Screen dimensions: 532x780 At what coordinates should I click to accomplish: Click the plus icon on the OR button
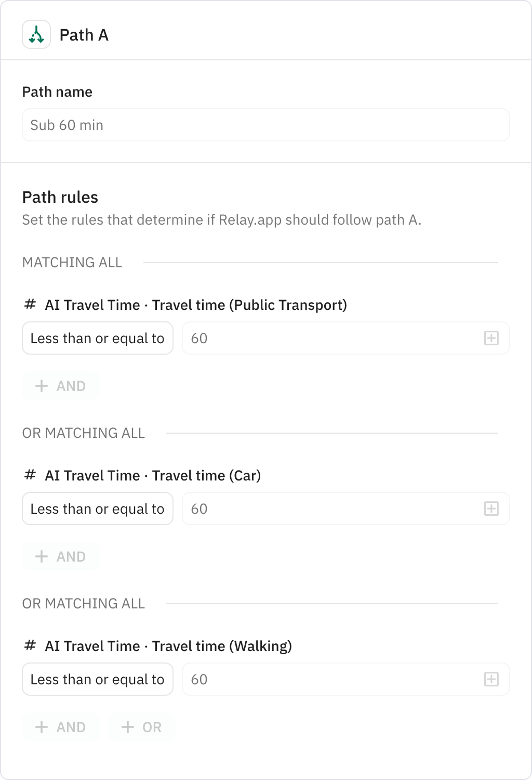(127, 727)
